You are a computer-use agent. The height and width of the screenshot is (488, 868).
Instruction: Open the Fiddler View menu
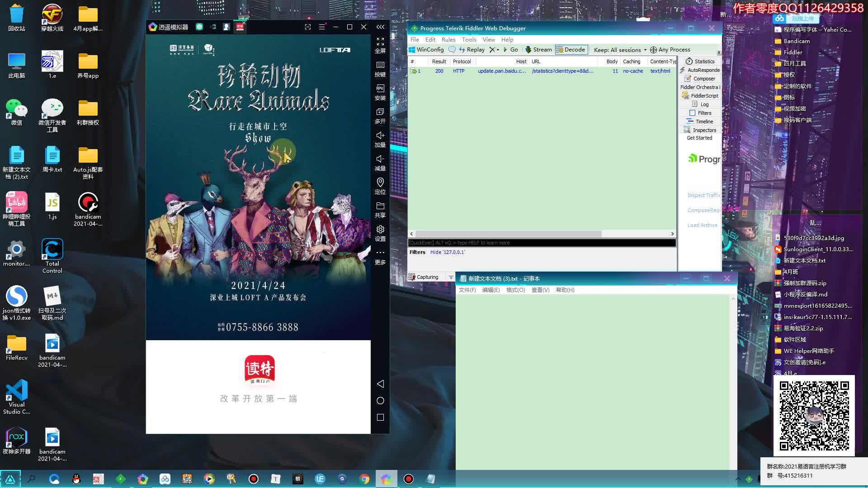click(489, 40)
